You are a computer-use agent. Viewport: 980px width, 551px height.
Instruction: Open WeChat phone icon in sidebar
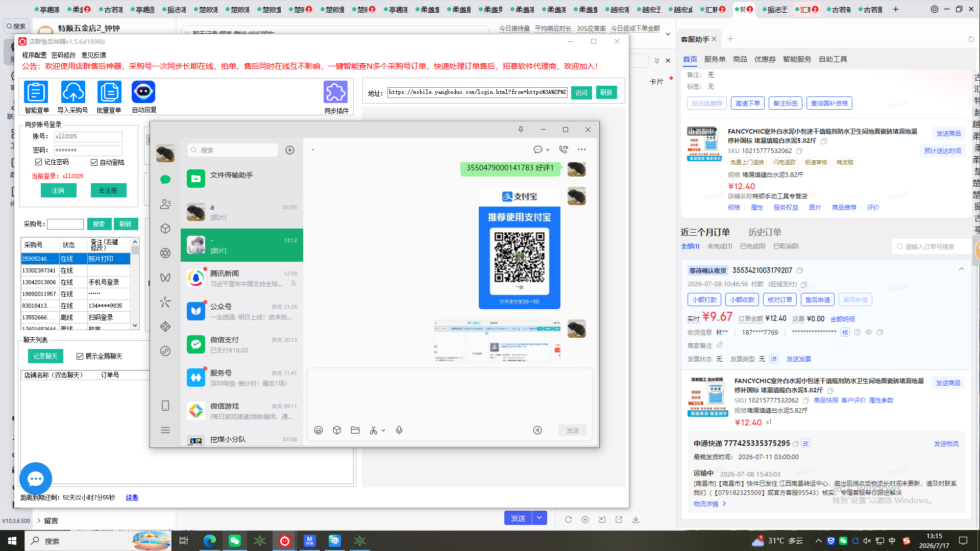(x=165, y=406)
